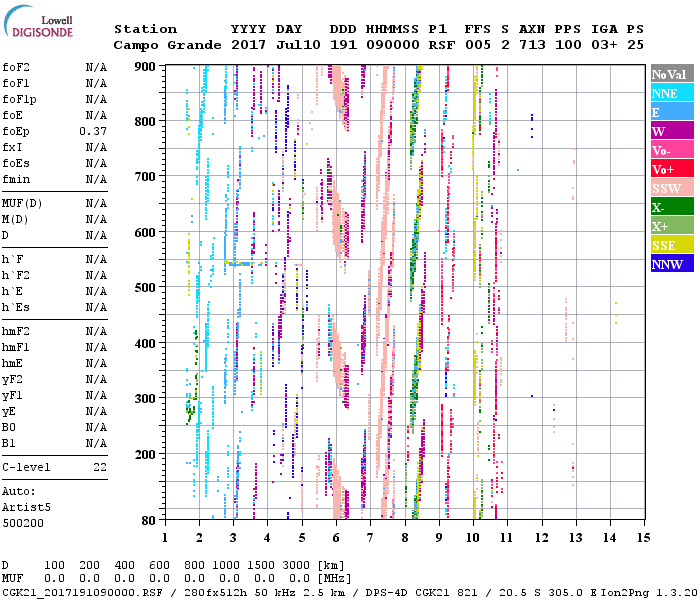Click the horizontal echo trace near 540 km
This screenshot has width=700, height=600.
(246, 264)
